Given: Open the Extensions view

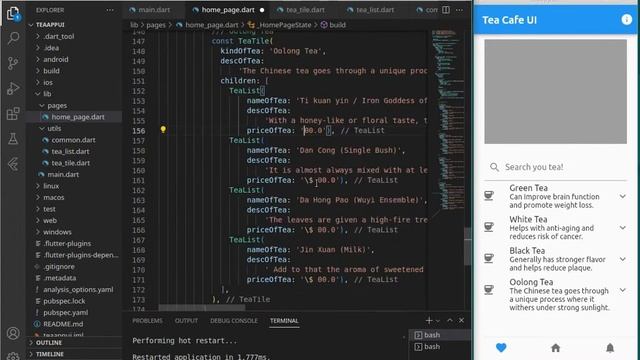Looking at the screenshot, I should [13, 113].
